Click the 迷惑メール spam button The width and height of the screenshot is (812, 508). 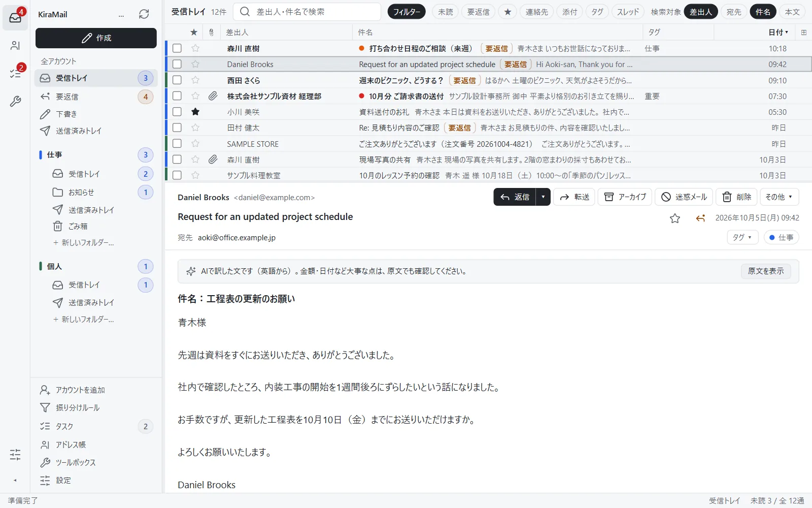684,197
